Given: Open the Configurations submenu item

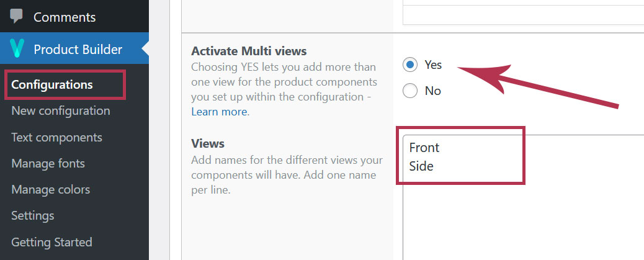Looking at the screenshot, I should coord(51,84).
